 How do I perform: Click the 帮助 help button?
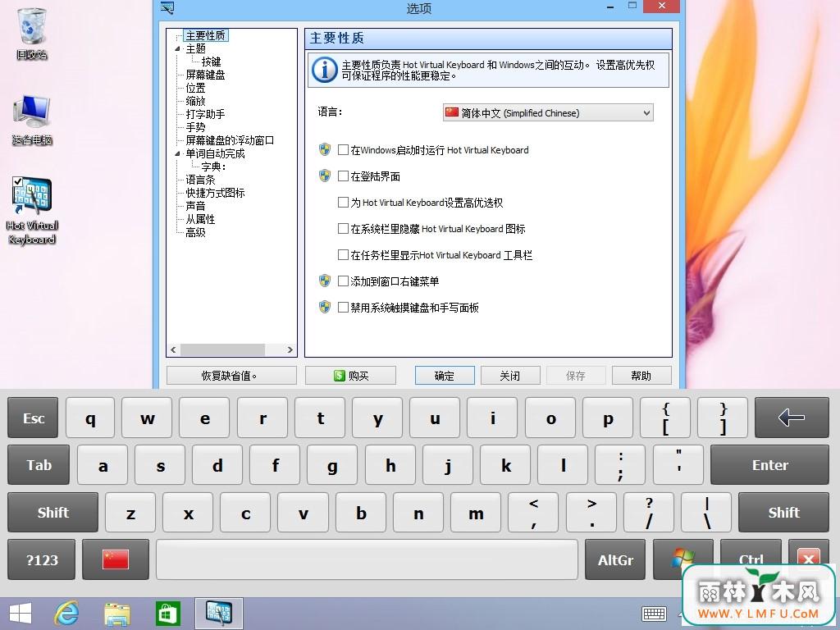click(x=641, y=376)
